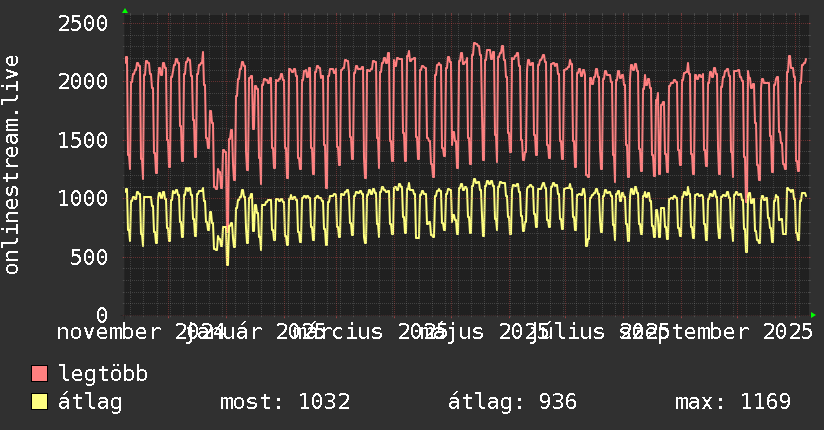Click the 'most: 1032' value
The image size is (824, 430).
click(x=285, y=402)
